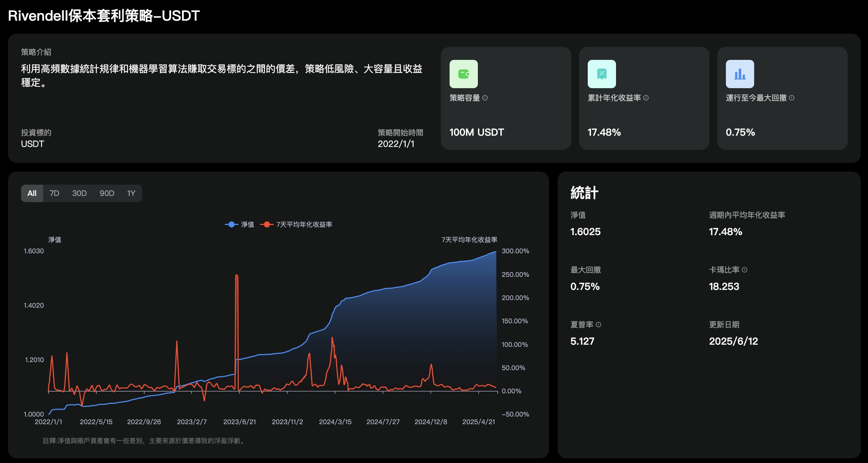Click info icon beside 卡瑪比率
The height and width of the screenshot is (463, 868).
(x=745, y=270)
